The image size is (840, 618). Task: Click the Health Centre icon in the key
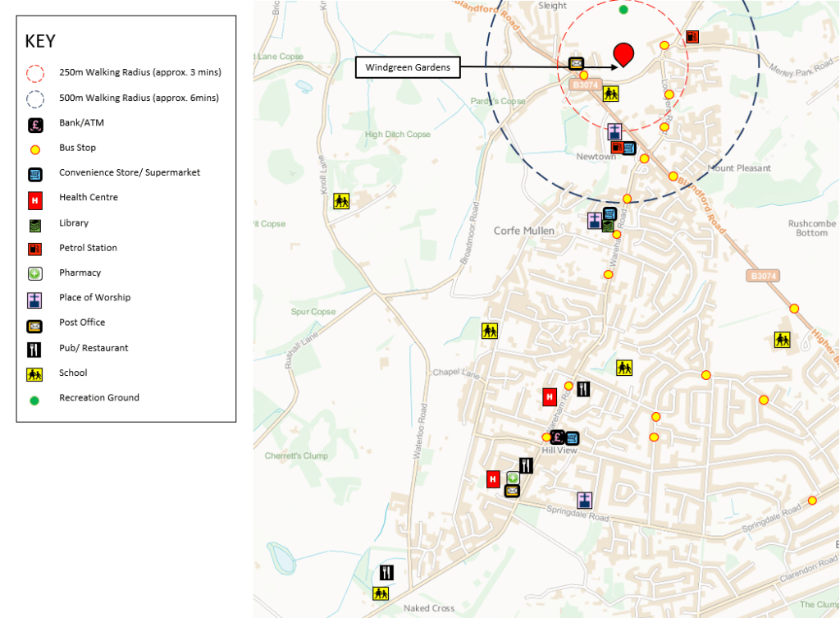point(35,199)
